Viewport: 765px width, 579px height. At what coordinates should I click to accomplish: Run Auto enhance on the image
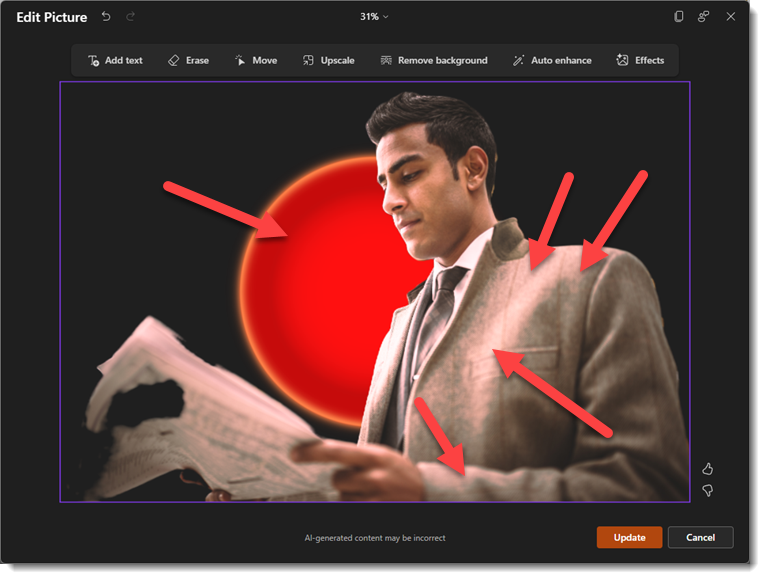(x=551, y=61)
